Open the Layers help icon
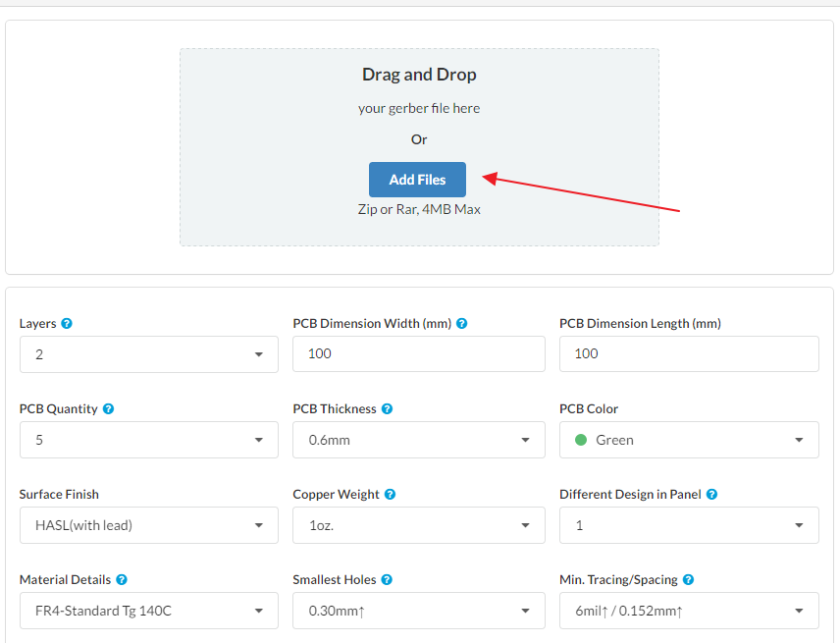 coord(67,324)
